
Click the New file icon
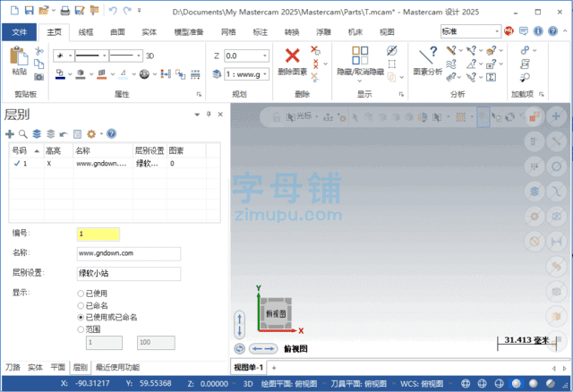coord(14,11)
